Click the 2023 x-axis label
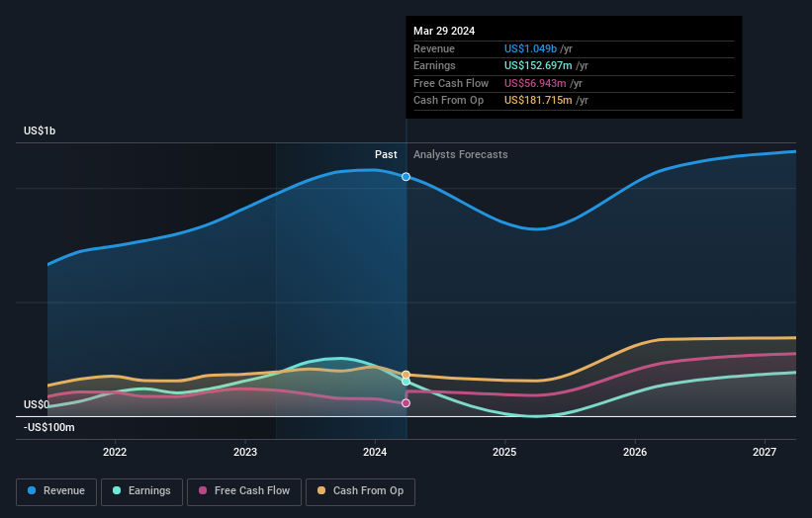The width and height of the screenshot is (812, 518). pos(245,452)
